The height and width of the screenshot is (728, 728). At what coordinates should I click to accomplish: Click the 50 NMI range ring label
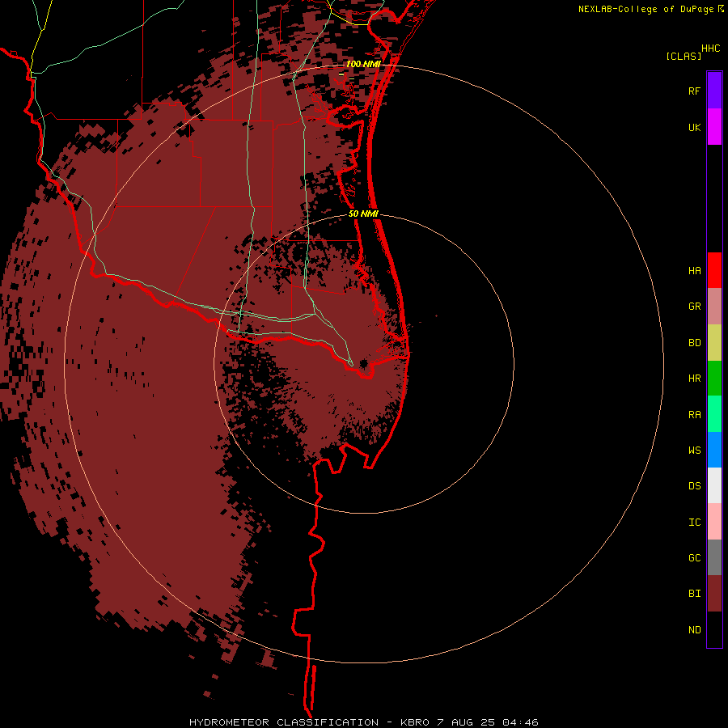[x=363, y=214]
